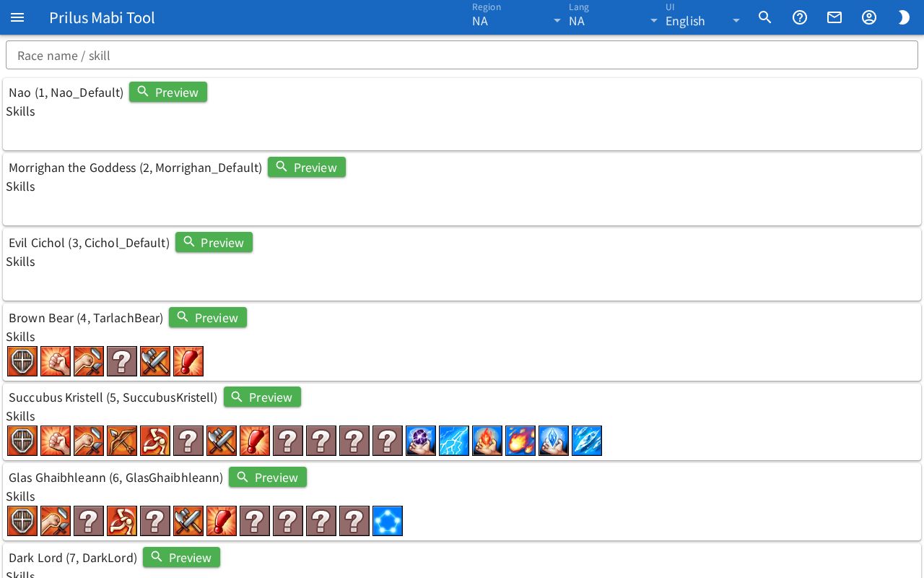Click Brown Bear's fist skill icon

(x=56, y=361)
